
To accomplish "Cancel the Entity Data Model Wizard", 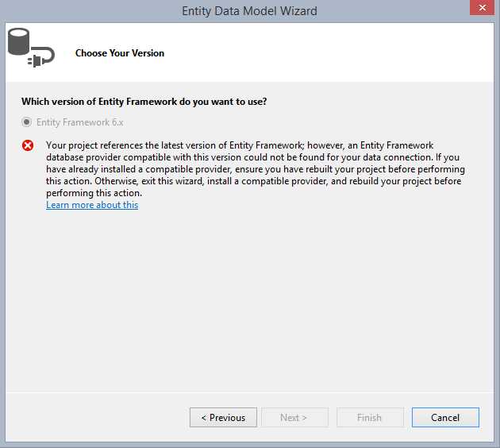I will click(x=445, y=418).
